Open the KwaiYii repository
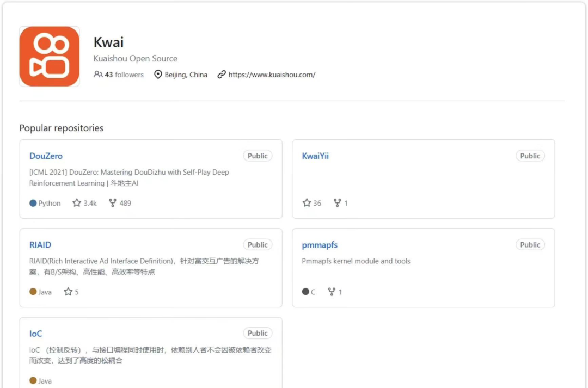Viewport: 588px width, 388px height. coord(315,156)
